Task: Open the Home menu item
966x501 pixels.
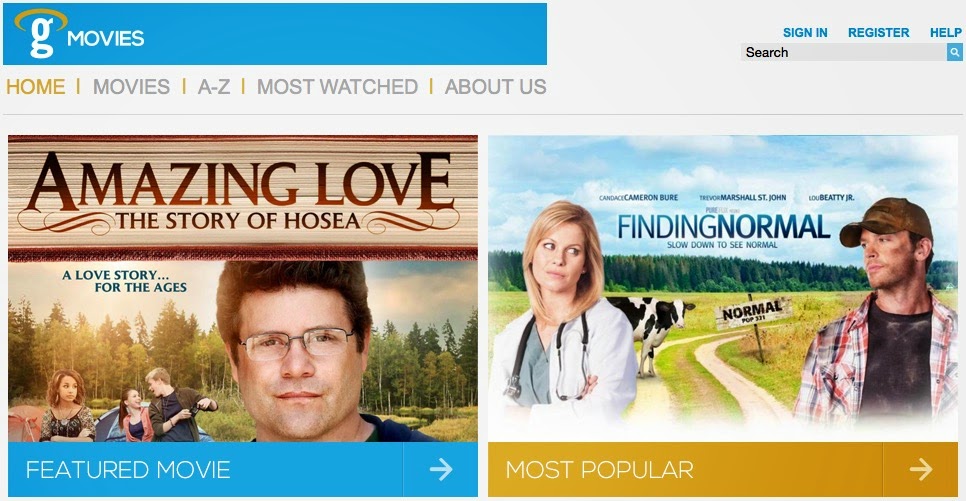Action: (x=36, y=87)
